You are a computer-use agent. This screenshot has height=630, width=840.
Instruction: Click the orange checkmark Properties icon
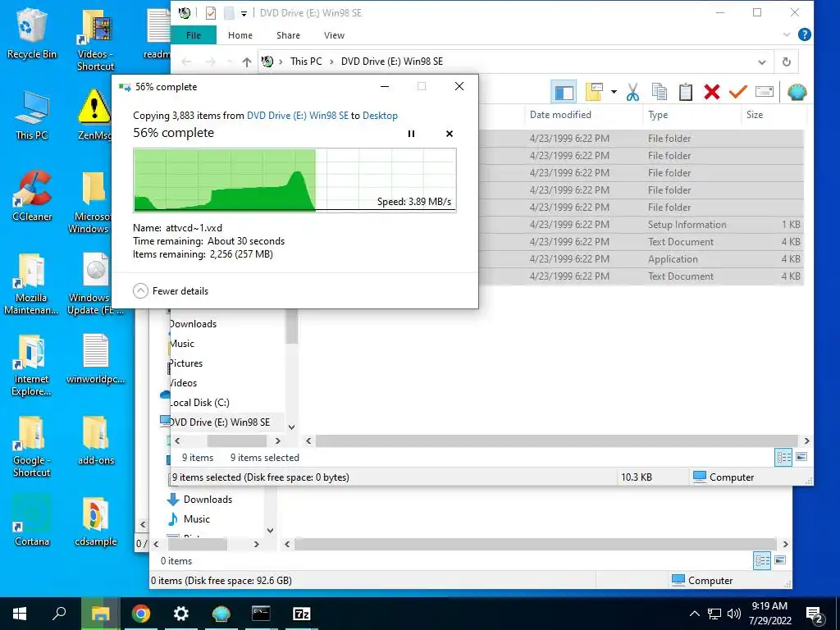[738, 92]
